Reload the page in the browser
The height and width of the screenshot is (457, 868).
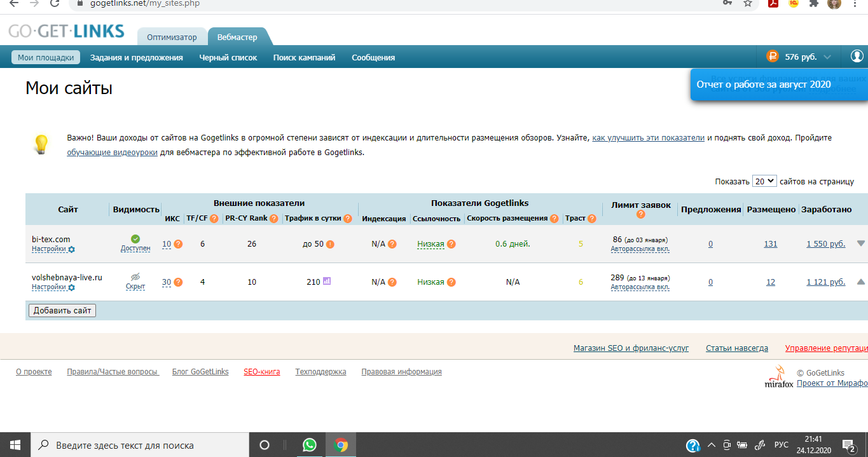pos(55,3)
